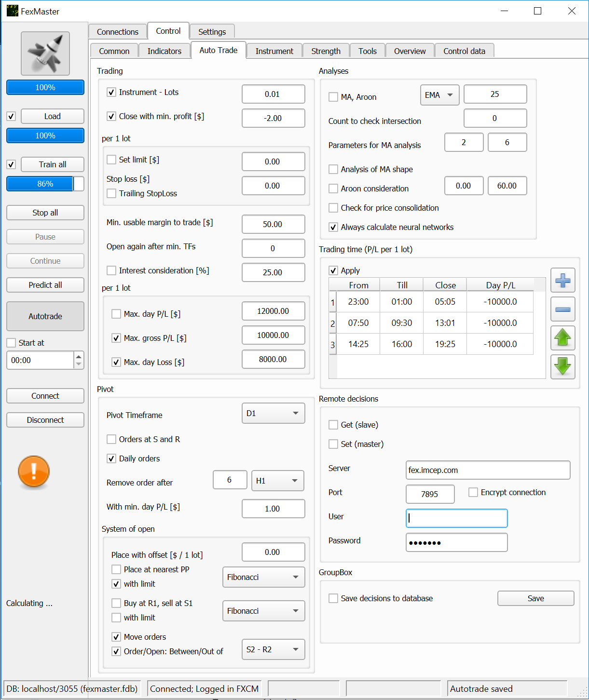Click the green up arrow icon
The image size is (589, 700).
(562, 338)
